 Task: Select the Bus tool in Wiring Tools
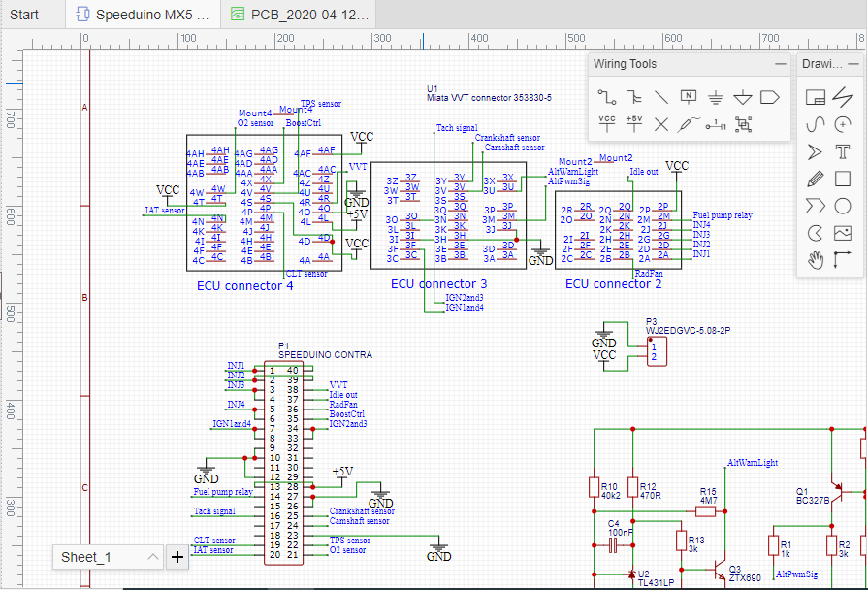[634, 97]
